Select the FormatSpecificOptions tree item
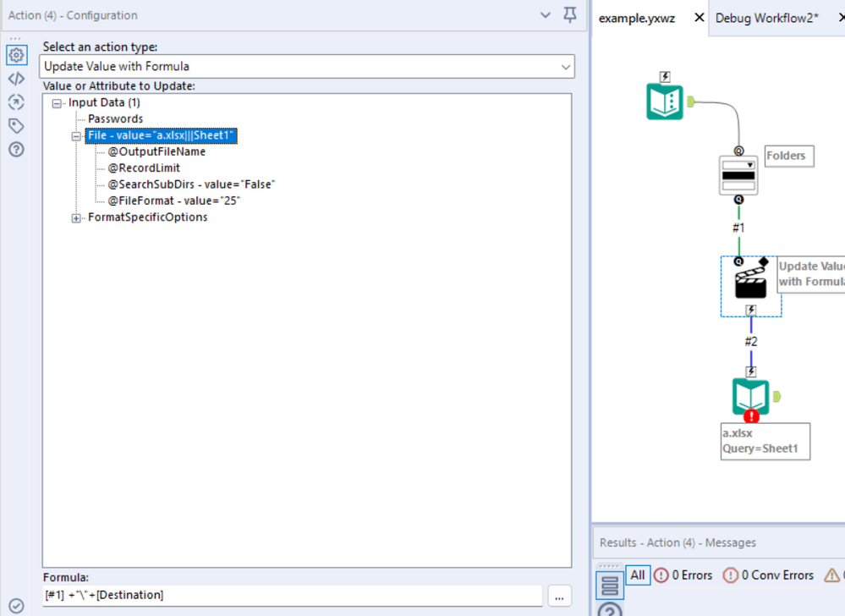 click(x=148, y=217)
